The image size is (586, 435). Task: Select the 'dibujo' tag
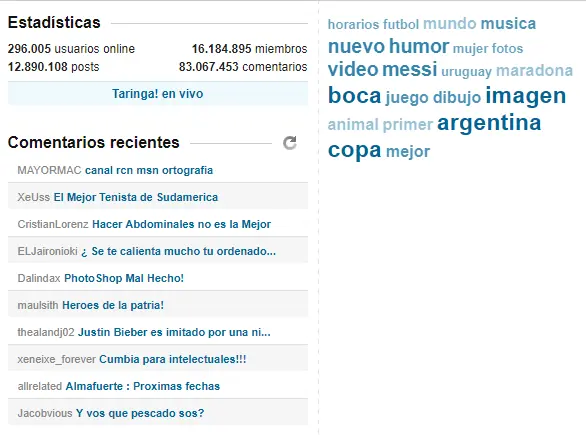(x=457, y=97)
